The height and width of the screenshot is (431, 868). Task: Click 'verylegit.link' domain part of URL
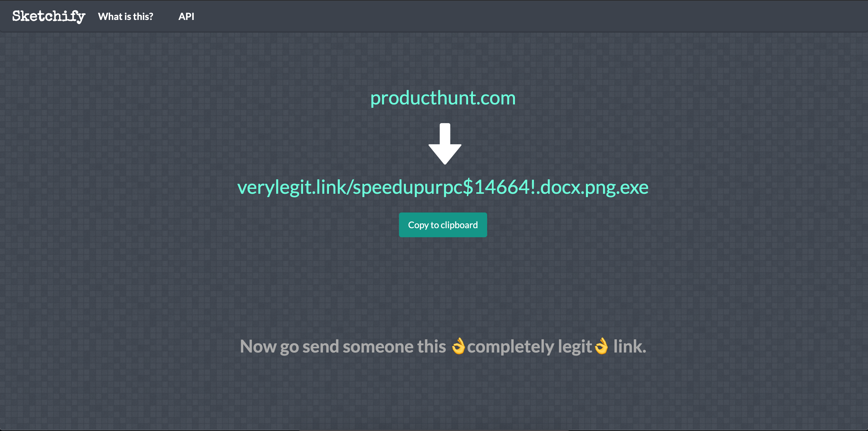(x=292, y=187)
